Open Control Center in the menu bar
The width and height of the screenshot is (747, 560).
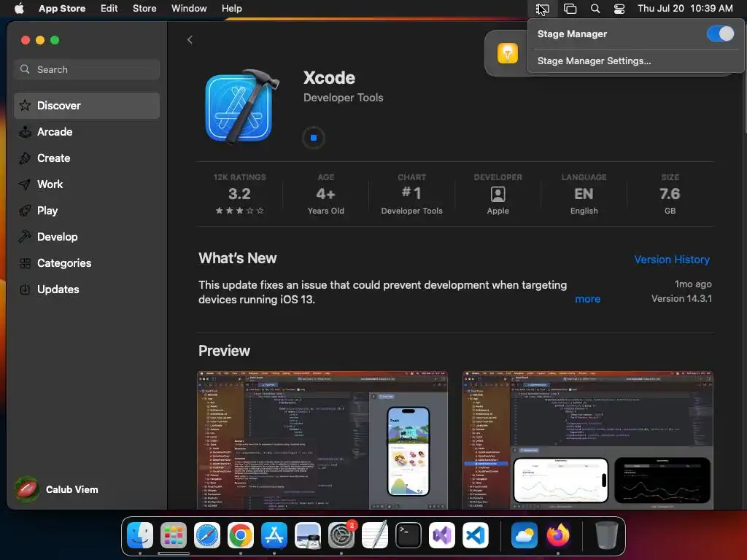pyautogui.click(x=619, y=9)
